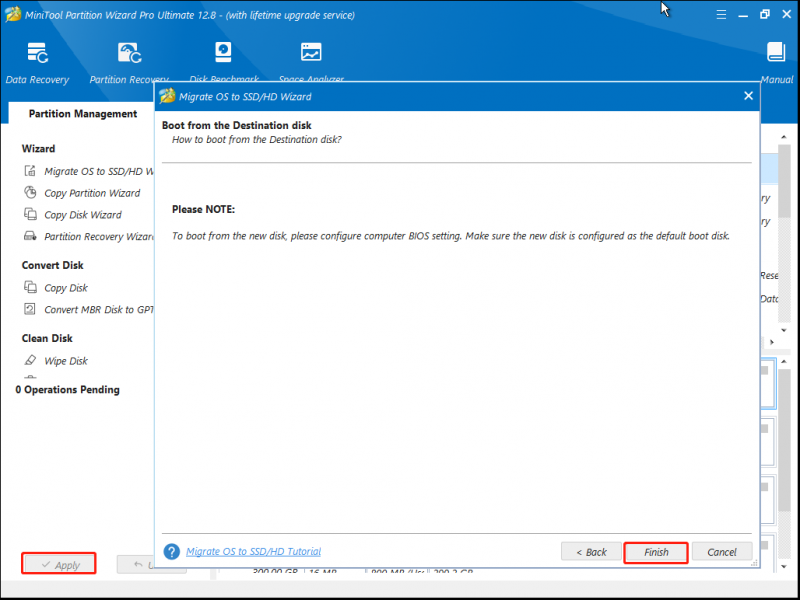800x600 pixels.
Task: Click the Wizard section heading
Action: 38,148
